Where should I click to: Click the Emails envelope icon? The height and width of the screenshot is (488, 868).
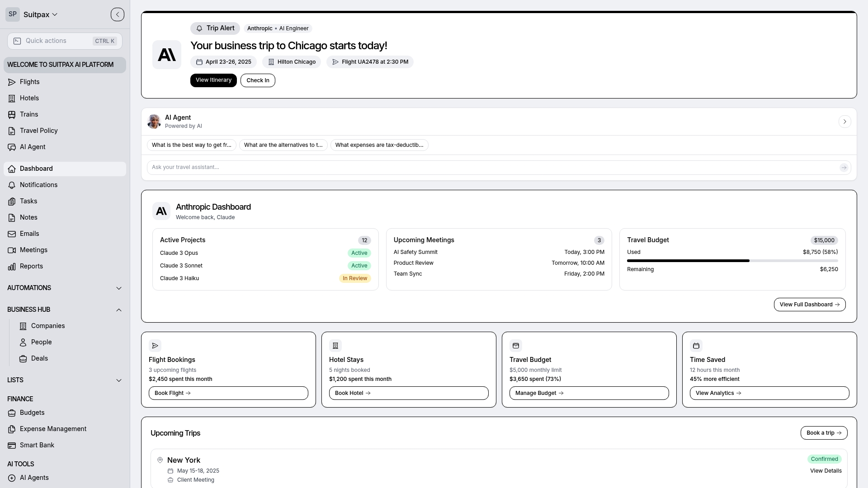coord(12,234)
